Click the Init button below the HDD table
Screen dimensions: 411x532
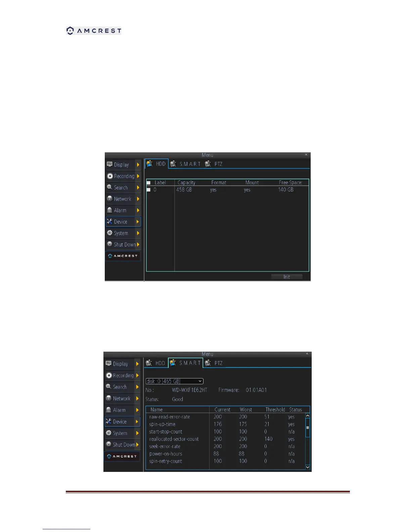287,277
